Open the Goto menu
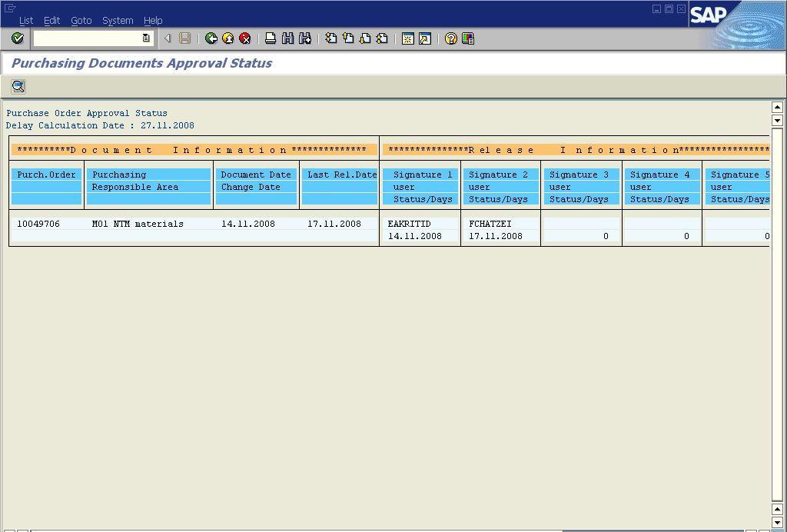787x532 pixels. pyautogui.click(x=81, y=21)
